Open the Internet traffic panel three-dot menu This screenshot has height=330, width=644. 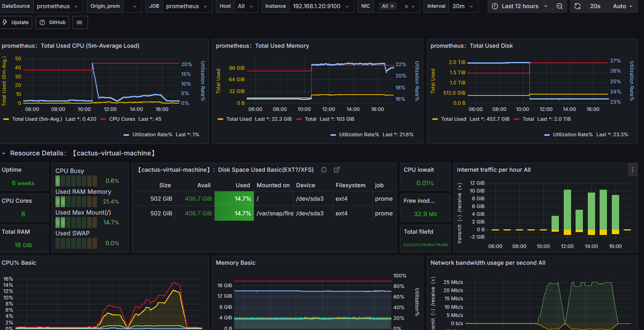pos(632,170)
